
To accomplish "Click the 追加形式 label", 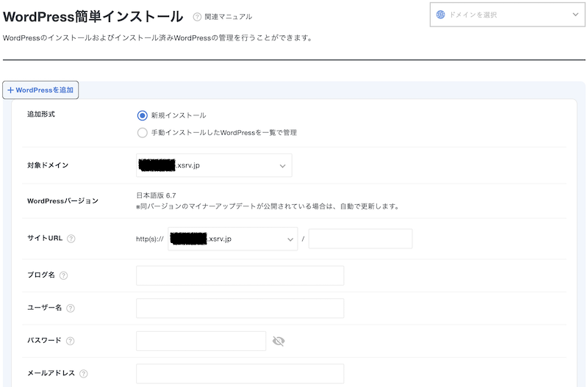I will pyautogui.click(x=41, y=114).
